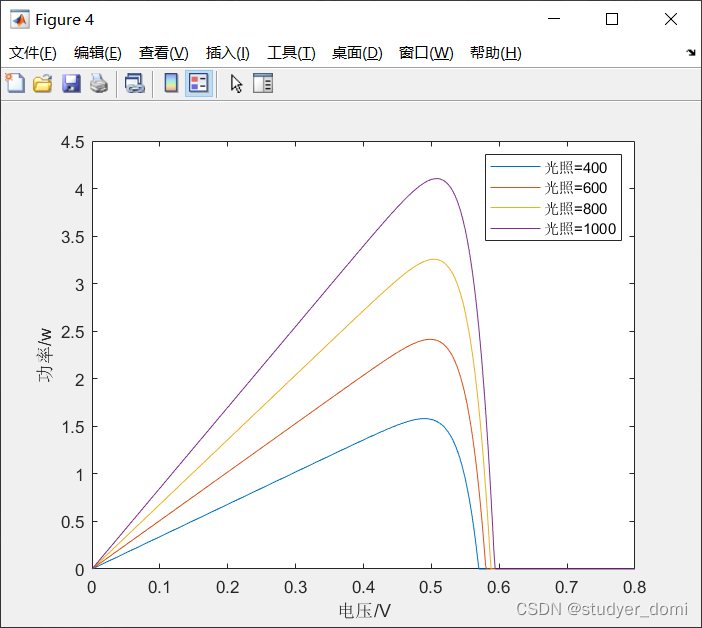Click the y-axis label 功率/w
Screen dimensions: 702x628
[45, 355]
